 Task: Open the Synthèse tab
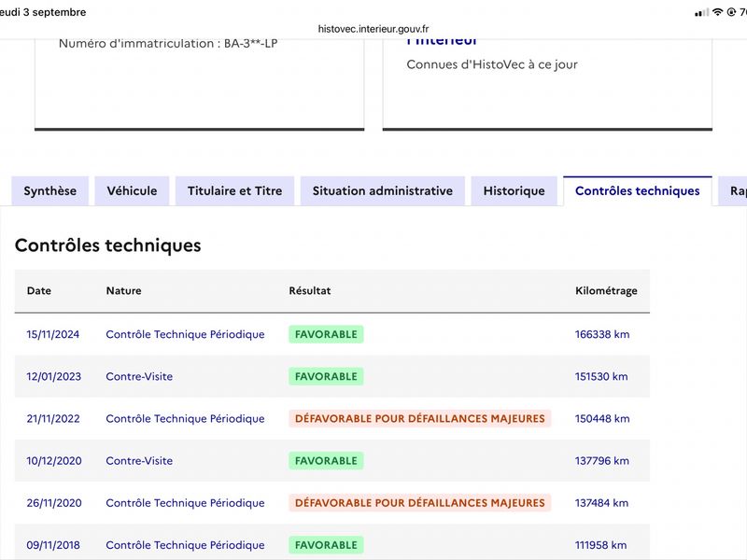[x=50, y=191]
